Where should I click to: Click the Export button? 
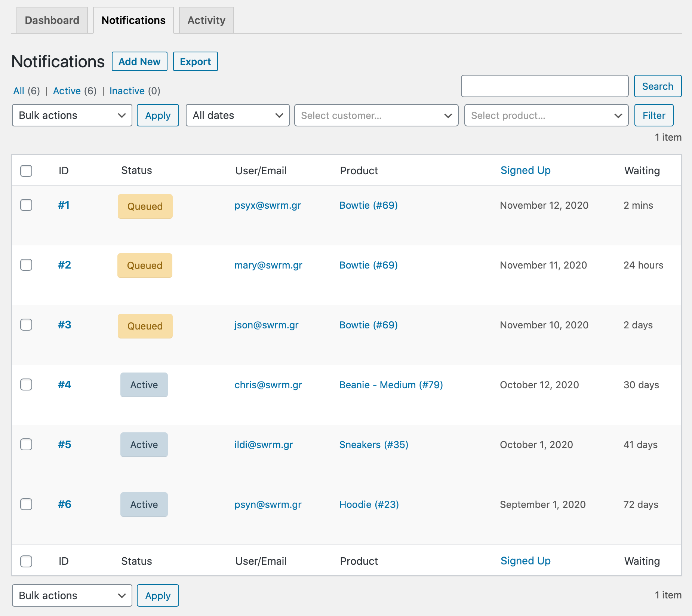tap(195, 61)
